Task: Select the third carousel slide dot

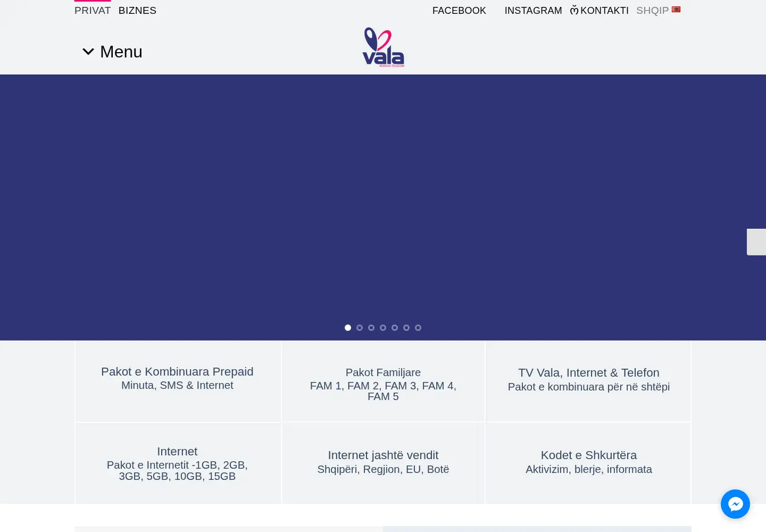Action: pyautogui.click(x=371, y=328)
